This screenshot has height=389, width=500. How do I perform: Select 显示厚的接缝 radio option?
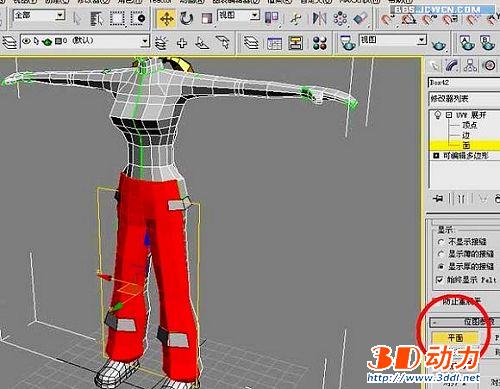[441, 267]
